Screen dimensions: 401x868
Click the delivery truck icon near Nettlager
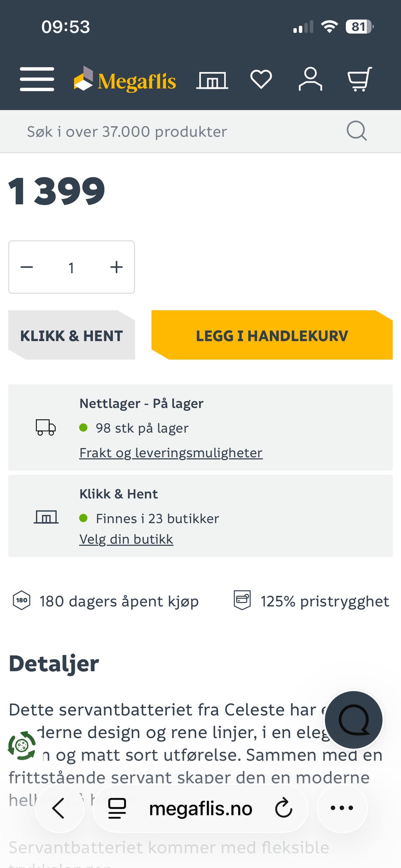tap(46, 427)
